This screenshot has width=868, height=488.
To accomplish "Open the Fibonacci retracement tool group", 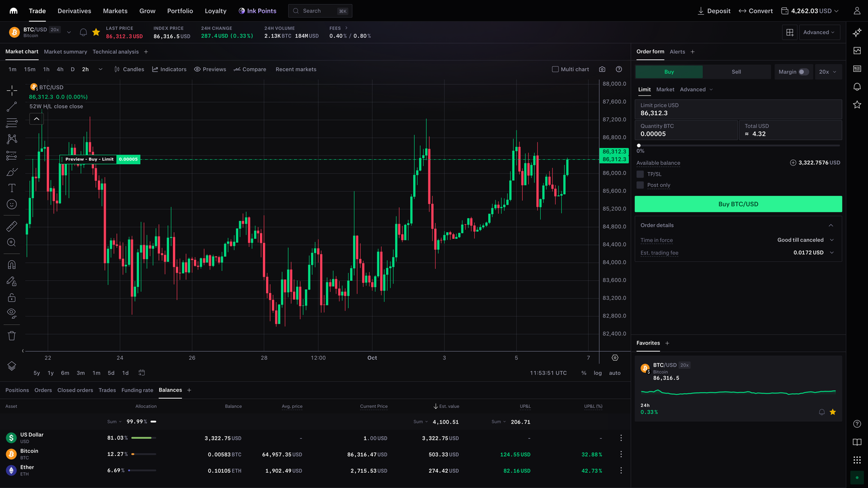I will [x=11, y=123].
